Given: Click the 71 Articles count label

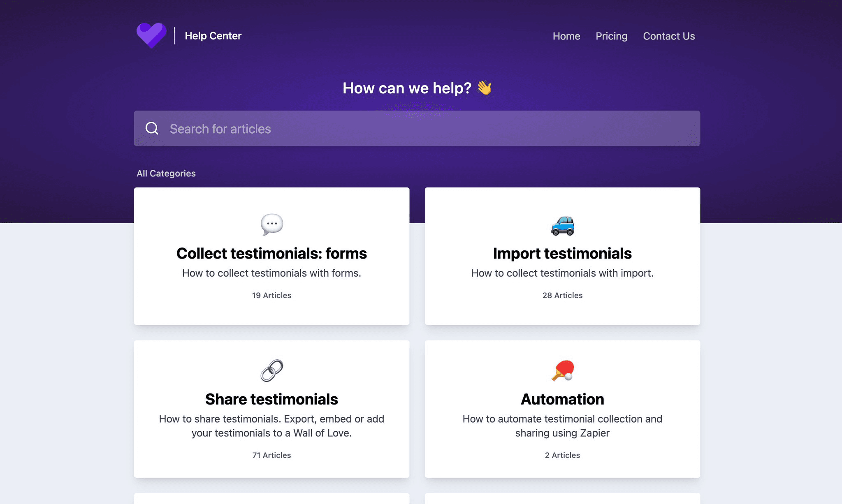Looking at the screenshot, I should (271, 455).
